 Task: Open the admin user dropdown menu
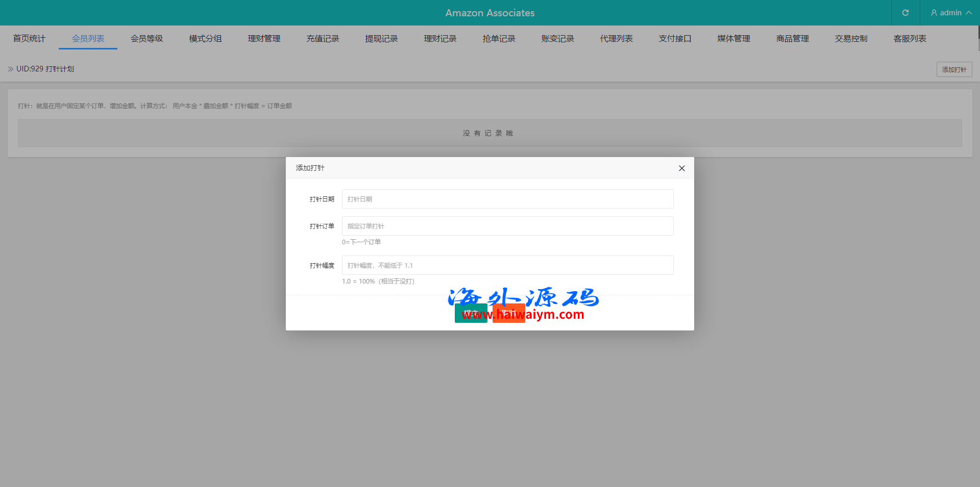click(x=950, y=13)
